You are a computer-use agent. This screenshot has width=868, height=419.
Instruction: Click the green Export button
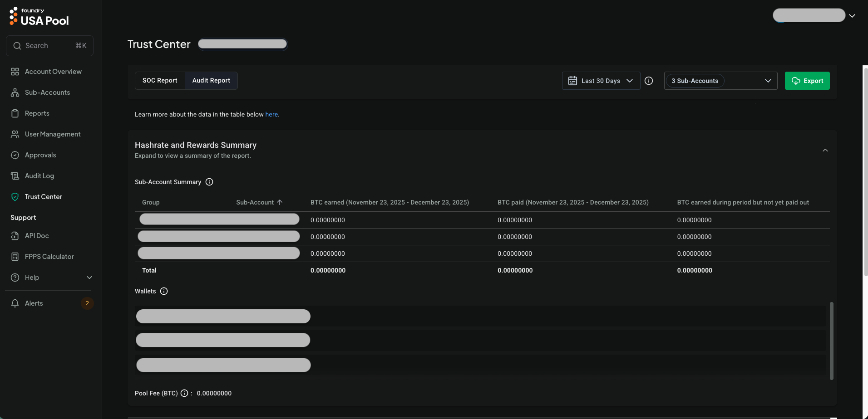[x=807, y=81]
